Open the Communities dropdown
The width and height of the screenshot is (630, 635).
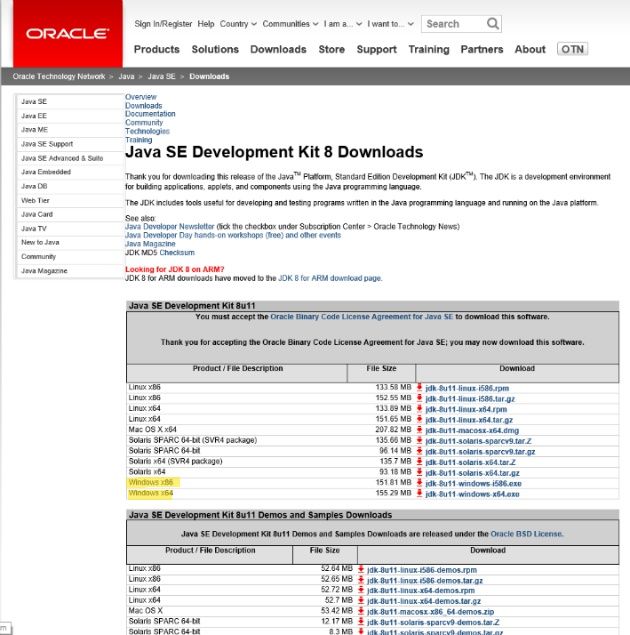[290, 24]
